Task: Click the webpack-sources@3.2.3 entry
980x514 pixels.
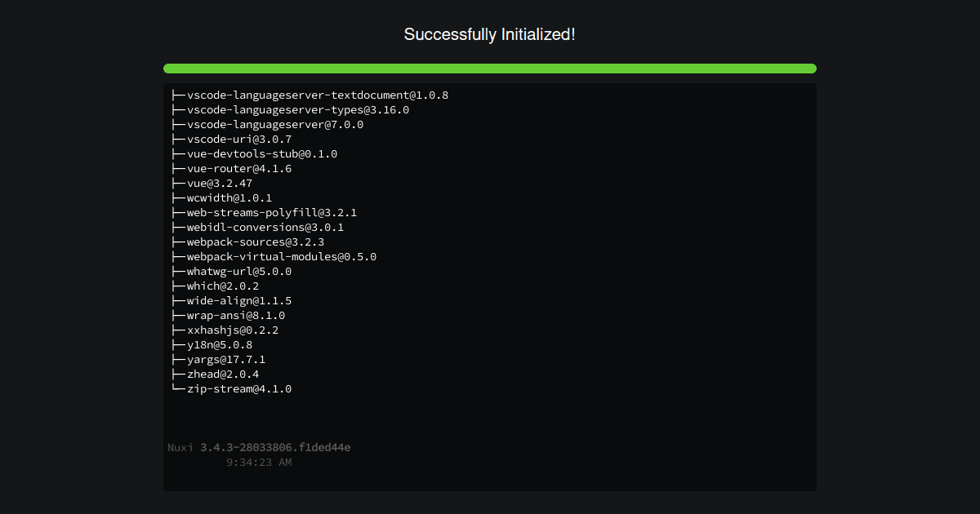Action: coord(247,242)
